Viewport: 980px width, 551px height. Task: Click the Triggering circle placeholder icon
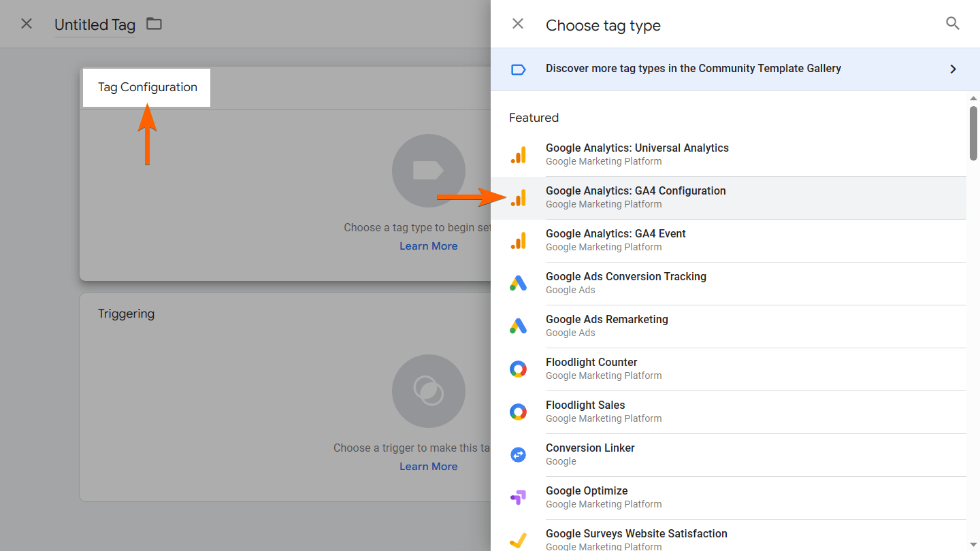point(428,391)
